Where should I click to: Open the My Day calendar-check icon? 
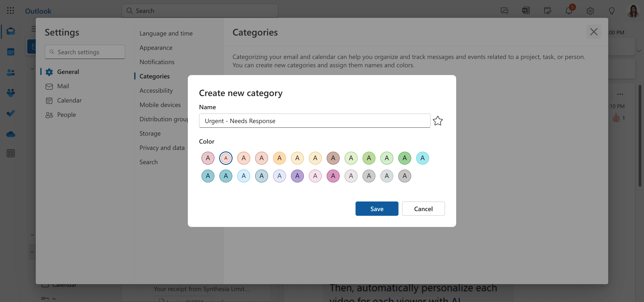(547, 11)
